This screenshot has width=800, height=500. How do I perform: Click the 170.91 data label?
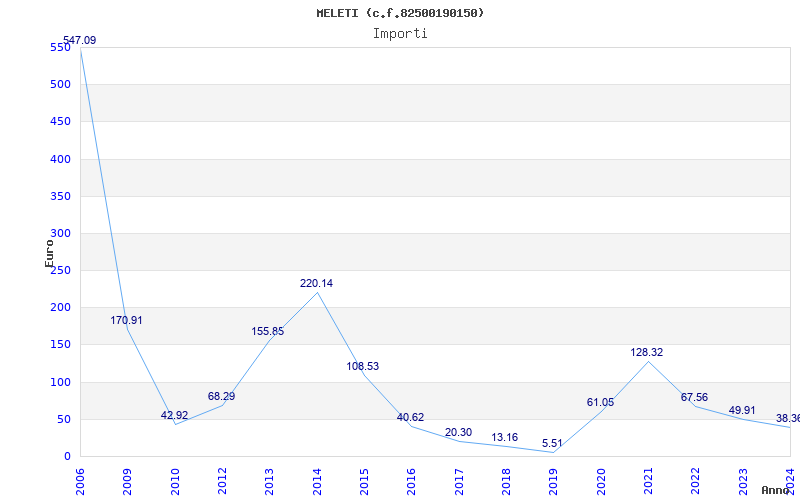[127, 320]
